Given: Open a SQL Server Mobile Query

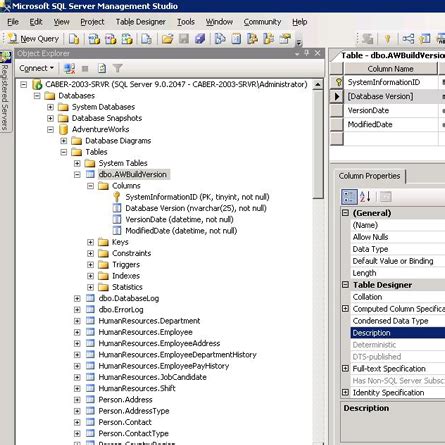Looking at the screenshot, I should pos(146,39).
